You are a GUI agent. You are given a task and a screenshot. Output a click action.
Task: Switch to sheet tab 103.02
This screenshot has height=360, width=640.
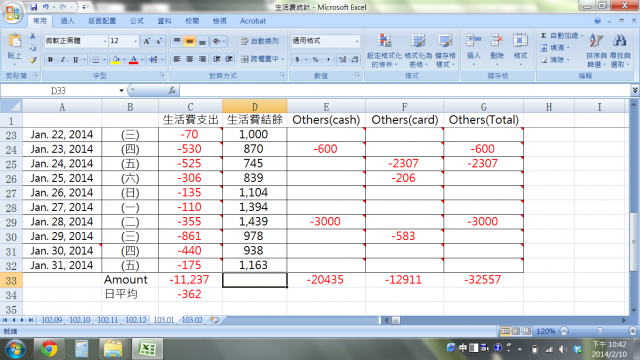192,320
